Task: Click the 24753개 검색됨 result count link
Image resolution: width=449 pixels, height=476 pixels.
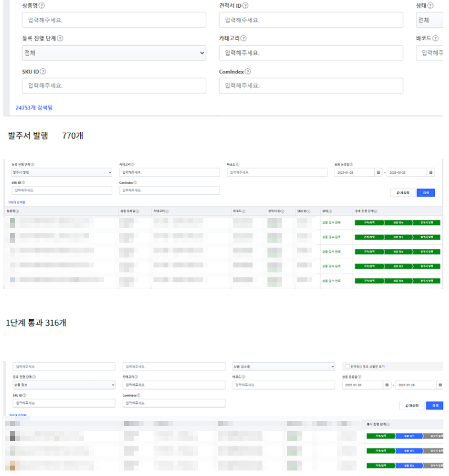Action: (34, 108)
